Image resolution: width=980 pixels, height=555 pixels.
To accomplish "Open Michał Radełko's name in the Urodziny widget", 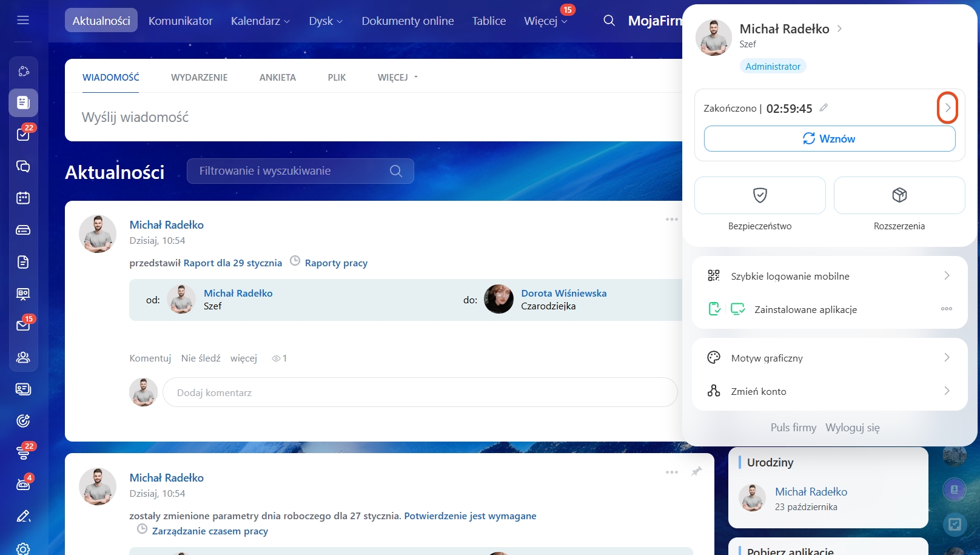I will coord(811,492).
